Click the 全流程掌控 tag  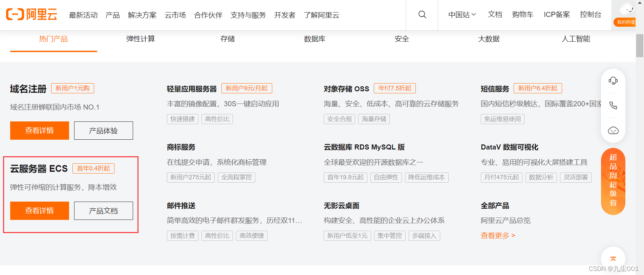click(237, 177)
